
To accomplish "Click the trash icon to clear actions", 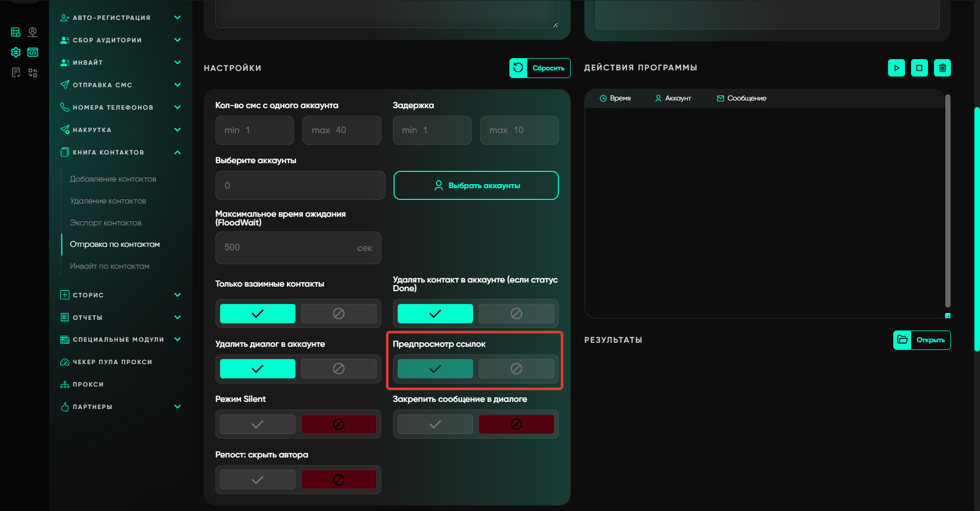I will point(942,68).
